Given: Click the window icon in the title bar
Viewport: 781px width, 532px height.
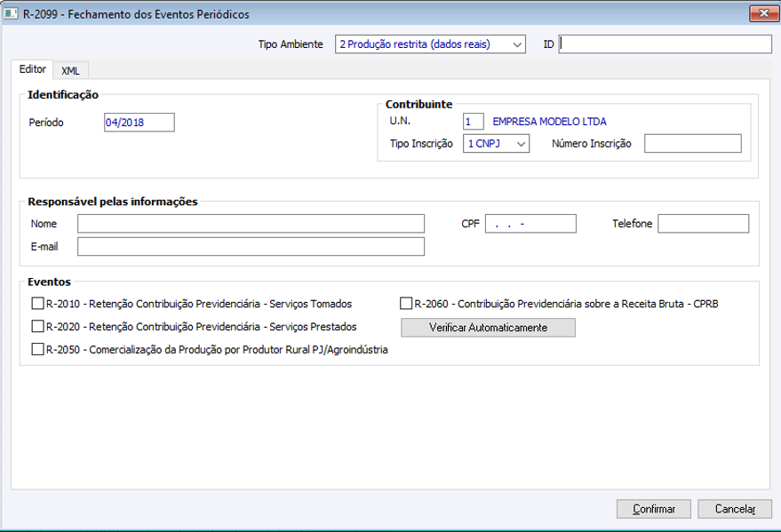Looking at the screenshot, I should point(10,14).
